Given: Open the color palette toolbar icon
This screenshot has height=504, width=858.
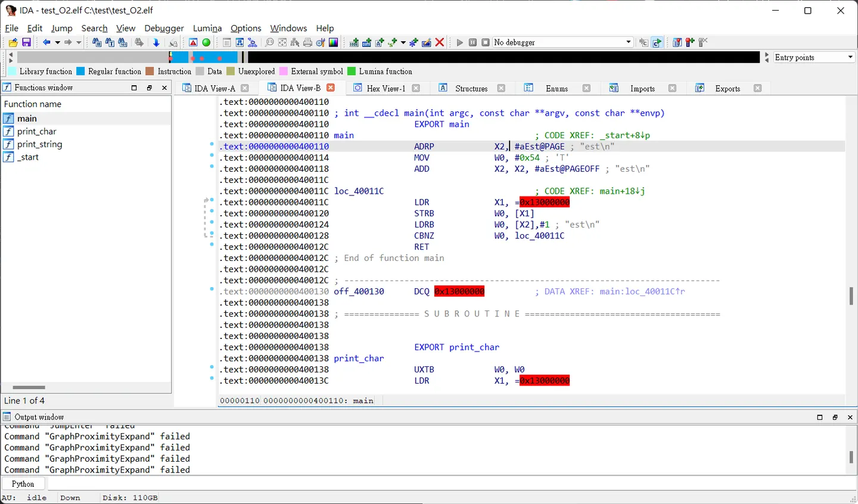Looking at the screenshot, I should point(334,42).
